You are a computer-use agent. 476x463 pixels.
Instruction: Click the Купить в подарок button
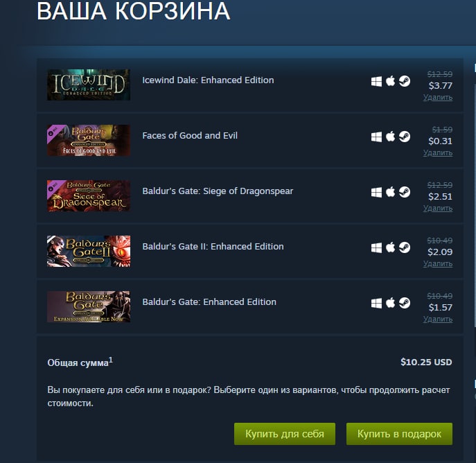click(x=399, y=434)
